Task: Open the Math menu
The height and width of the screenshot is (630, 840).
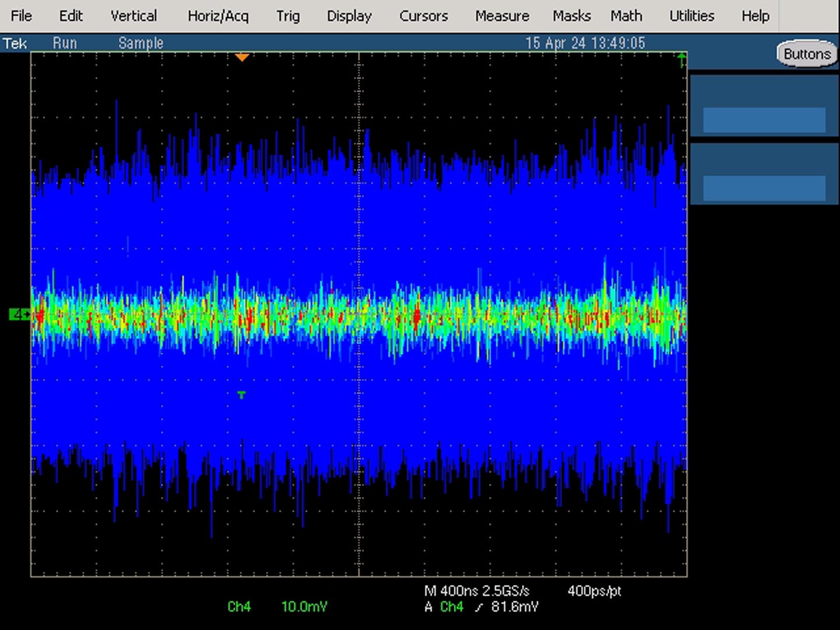Action: [626, 16]
